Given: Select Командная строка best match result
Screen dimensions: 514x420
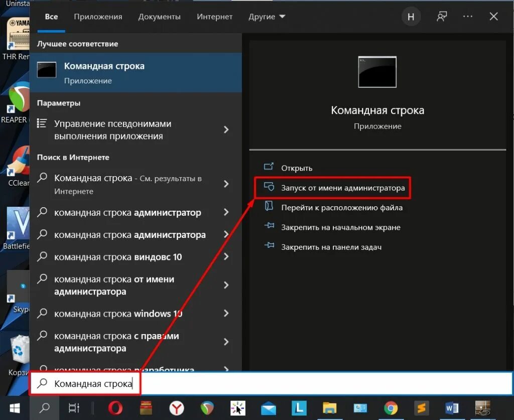Looking at the screenshot, I should click(136, 73).
